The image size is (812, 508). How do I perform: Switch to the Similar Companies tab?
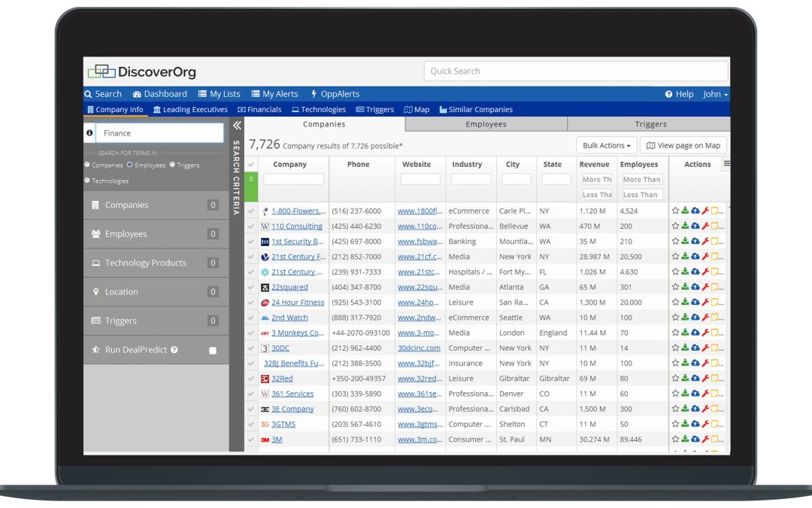pos(476,109)
